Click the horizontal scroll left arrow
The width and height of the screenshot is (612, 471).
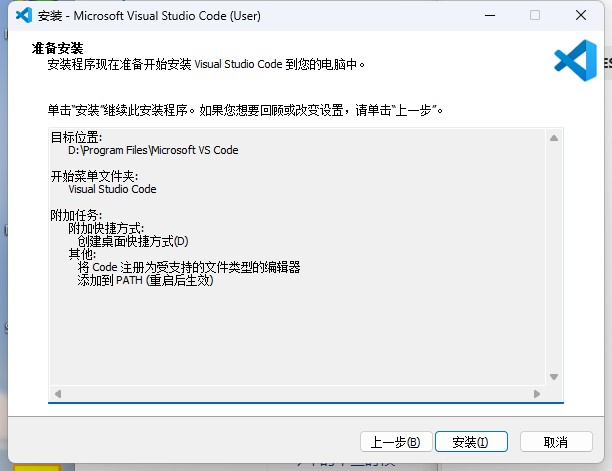pos(58,394)
